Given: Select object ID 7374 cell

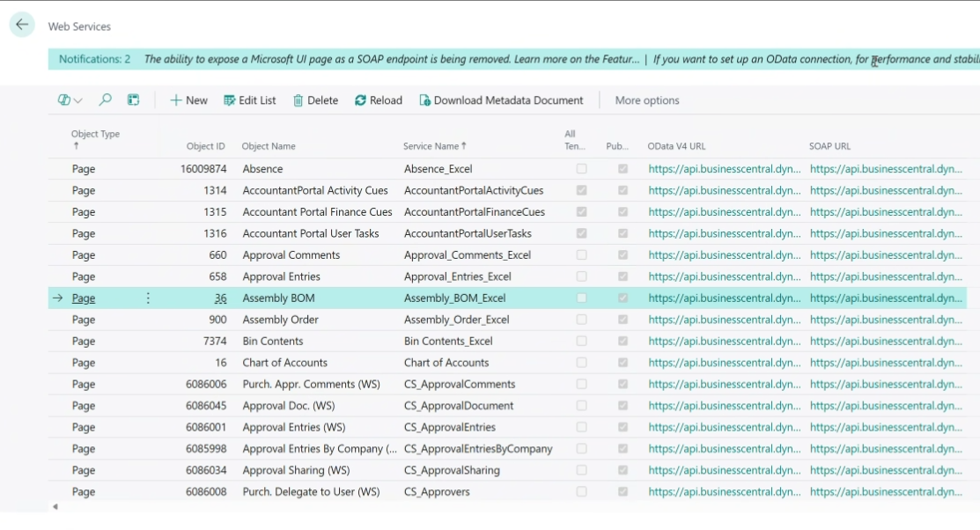Looking at the screenshot, I should [215, 342].
